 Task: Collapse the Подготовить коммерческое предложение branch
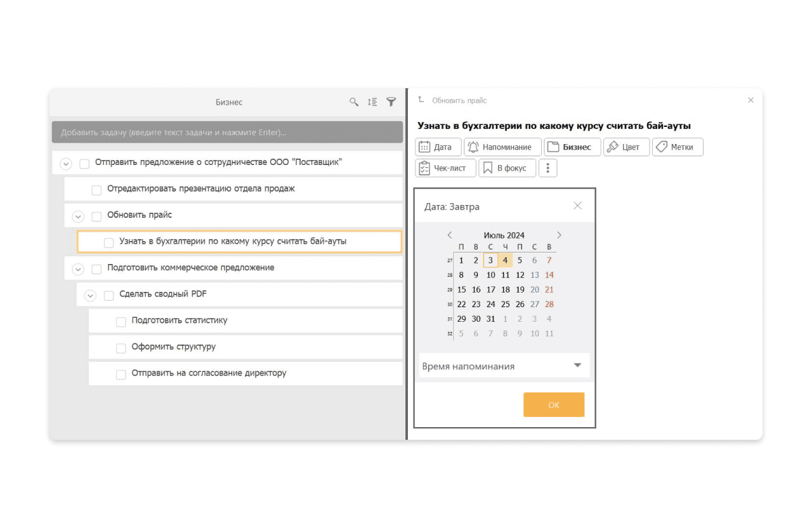(78, 269)
